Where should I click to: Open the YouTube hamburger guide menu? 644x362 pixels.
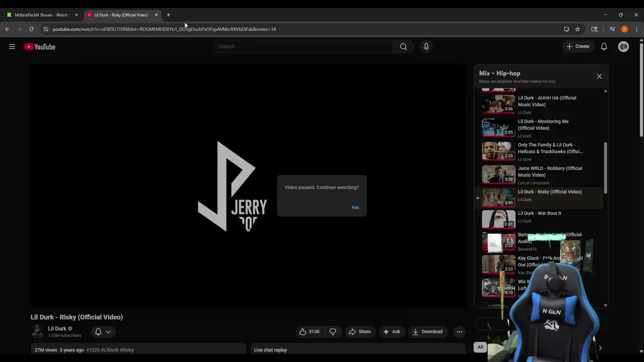click(x=12, y=47)
